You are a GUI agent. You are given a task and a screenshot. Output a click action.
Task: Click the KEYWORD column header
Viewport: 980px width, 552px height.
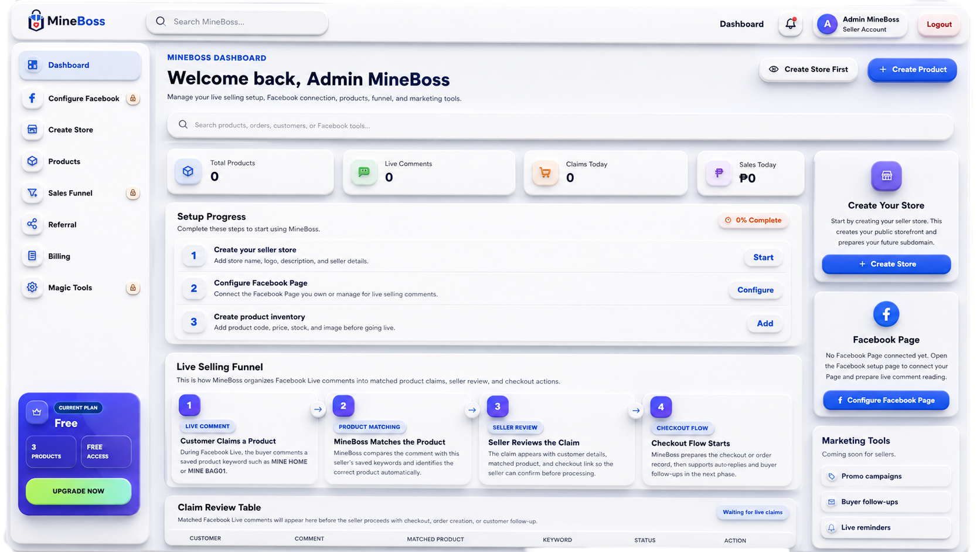[x=557, y=540]
